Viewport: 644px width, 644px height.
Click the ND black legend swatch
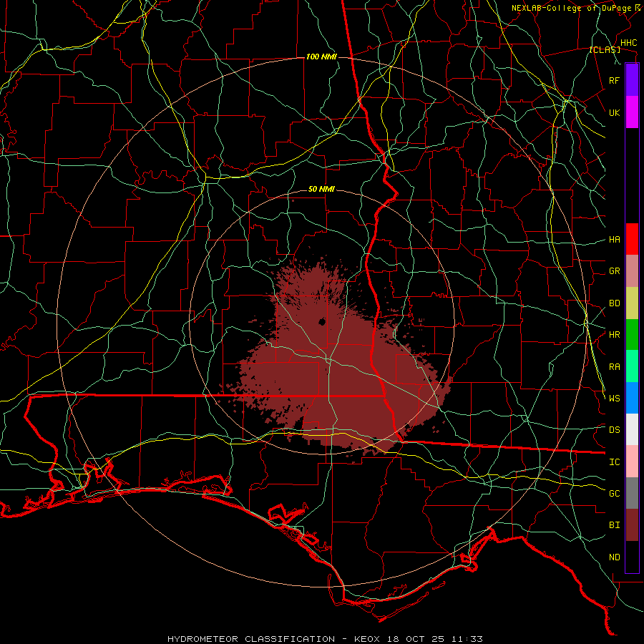632,557
